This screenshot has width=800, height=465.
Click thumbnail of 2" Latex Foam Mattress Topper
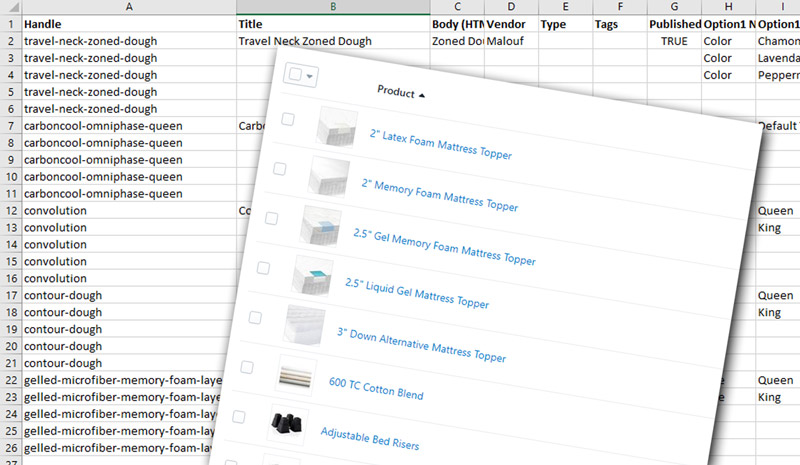pos(336,127)
